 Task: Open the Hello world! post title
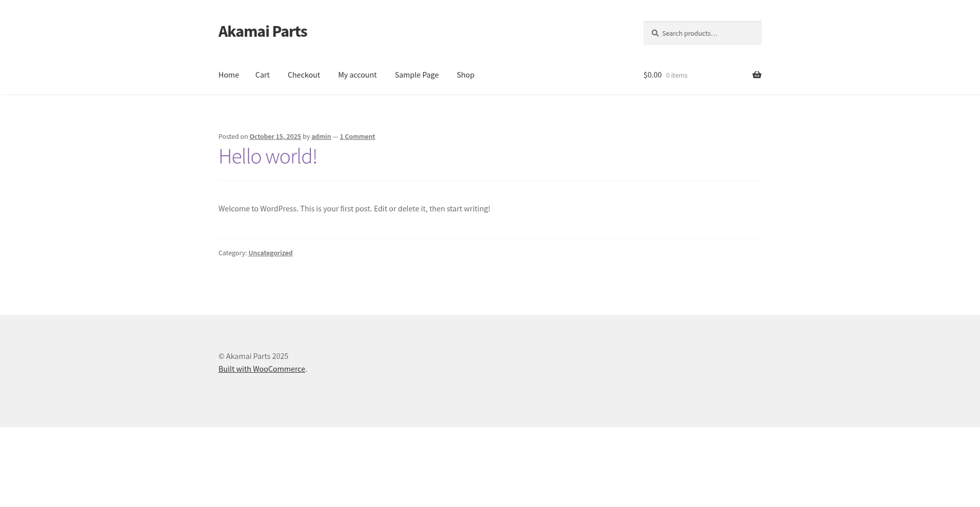[267, 157]
